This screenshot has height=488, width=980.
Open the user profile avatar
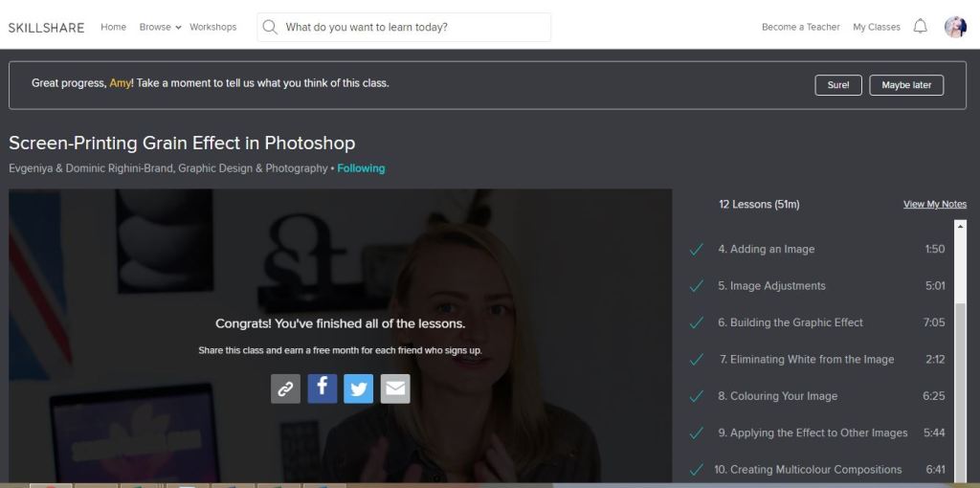pos(955,27)
